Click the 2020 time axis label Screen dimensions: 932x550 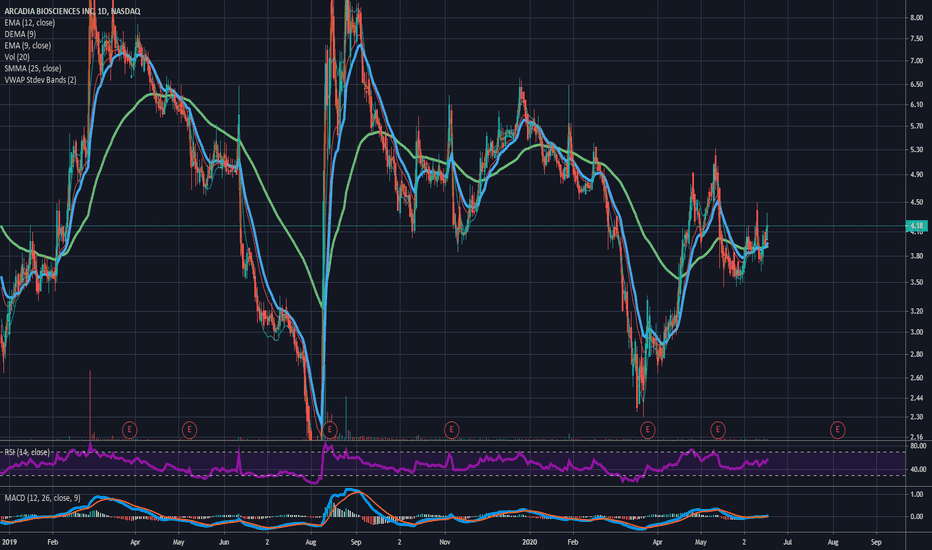tap(529, 542)
